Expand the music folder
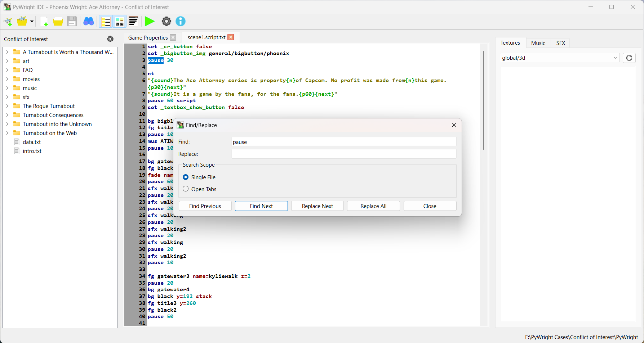The image size is (644, 343). click(7, 88)
